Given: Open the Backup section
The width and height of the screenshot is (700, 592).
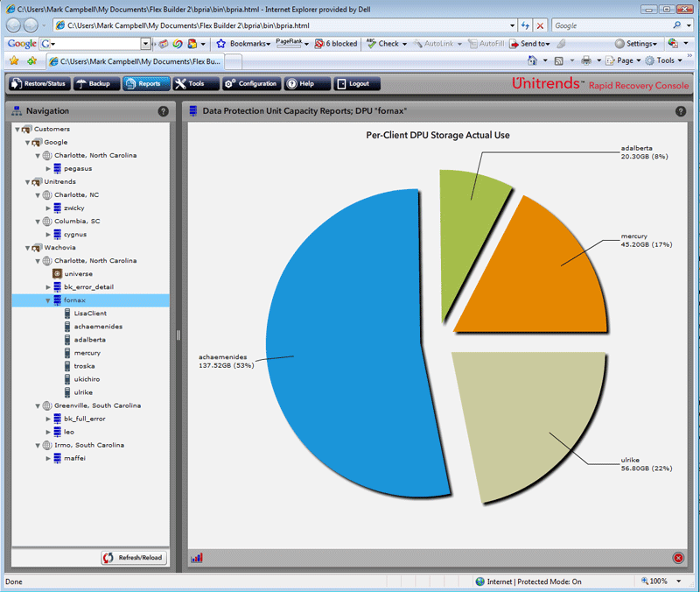Looking at the screenshot, I should coord(96,83).
